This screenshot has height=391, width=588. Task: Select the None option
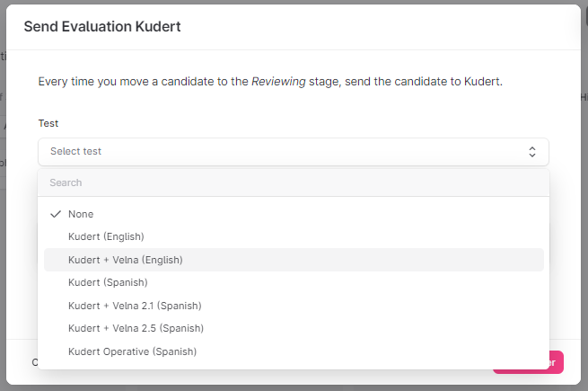pos(81,214)
